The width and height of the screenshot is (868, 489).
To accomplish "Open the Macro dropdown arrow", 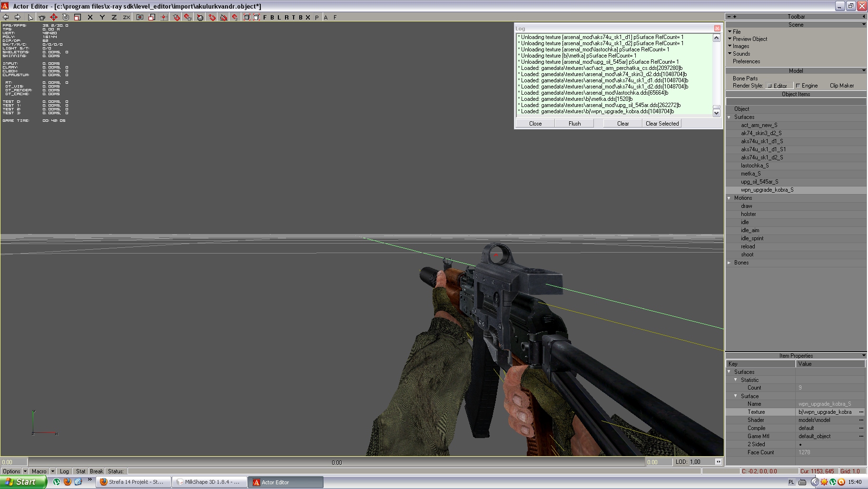I will pyautogui.click(x=53, y=471).
